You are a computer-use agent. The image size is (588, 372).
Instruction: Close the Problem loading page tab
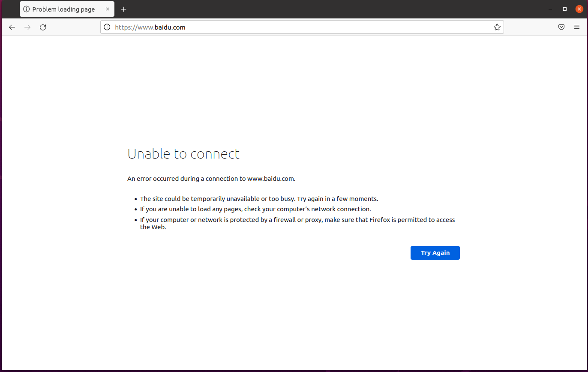coord(108,9)
